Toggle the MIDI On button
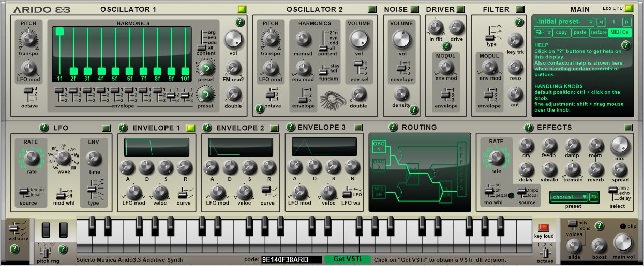The width and height of the screenshot is (644, 266). pos(620,32)
